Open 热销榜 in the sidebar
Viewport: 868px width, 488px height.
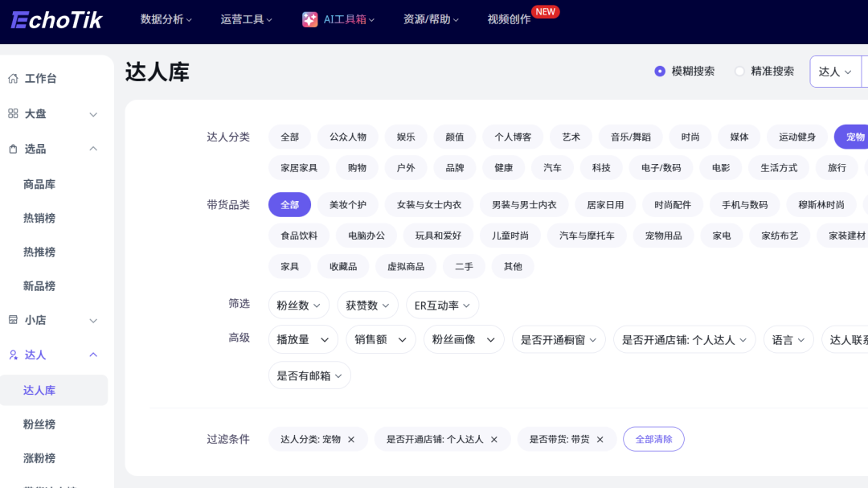(x=39, y=219)
